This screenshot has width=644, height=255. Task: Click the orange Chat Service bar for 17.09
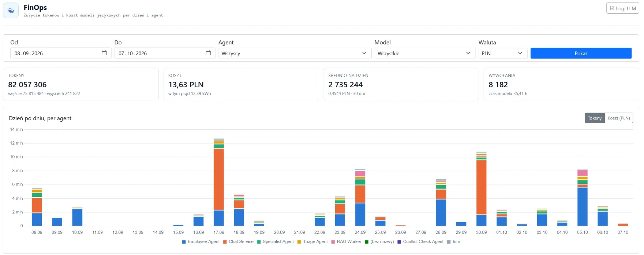tap(219, 179)
